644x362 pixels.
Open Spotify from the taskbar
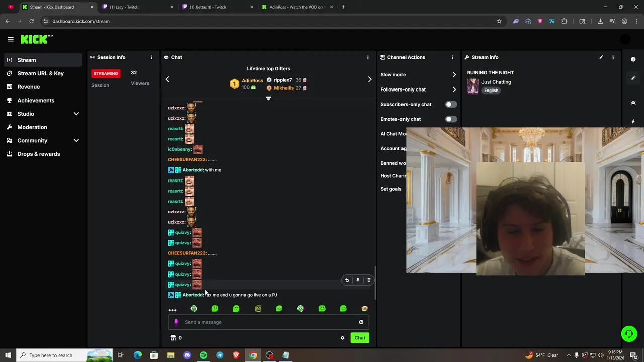(203, 355)
